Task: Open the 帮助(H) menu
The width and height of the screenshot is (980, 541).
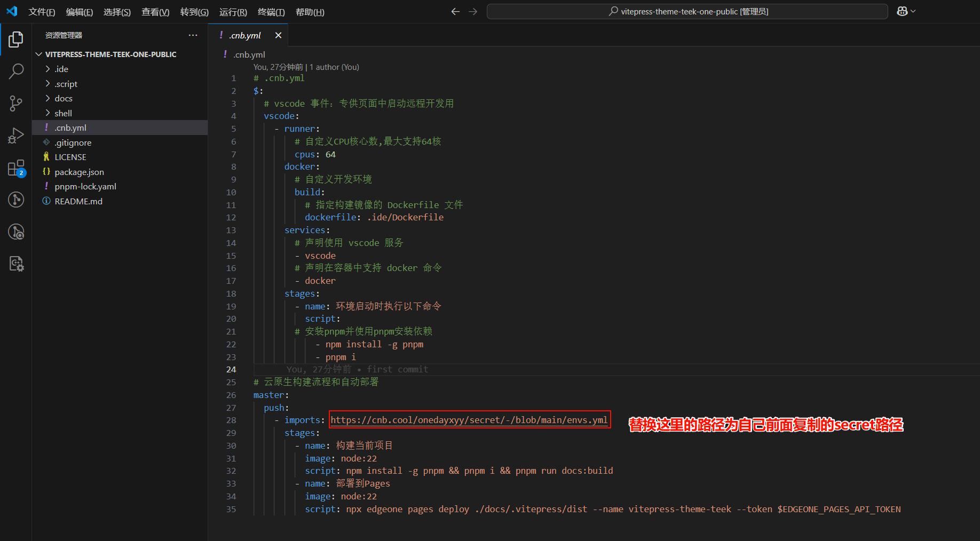Action: tap(310, 12)
